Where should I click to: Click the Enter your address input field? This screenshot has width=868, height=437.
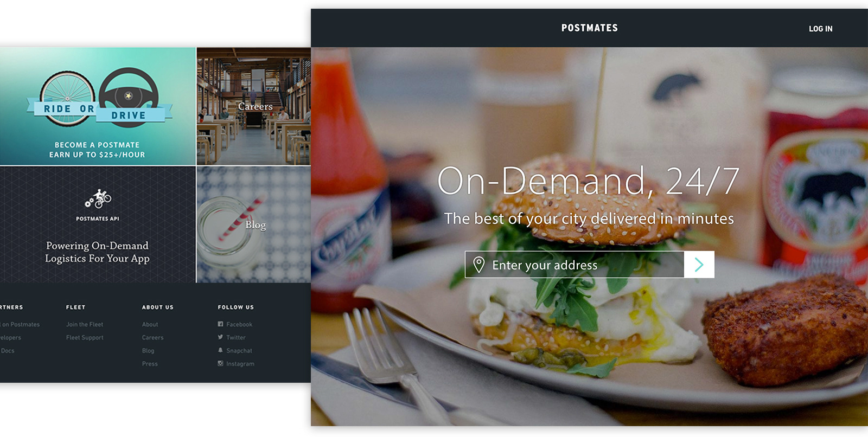coord(575,265)
